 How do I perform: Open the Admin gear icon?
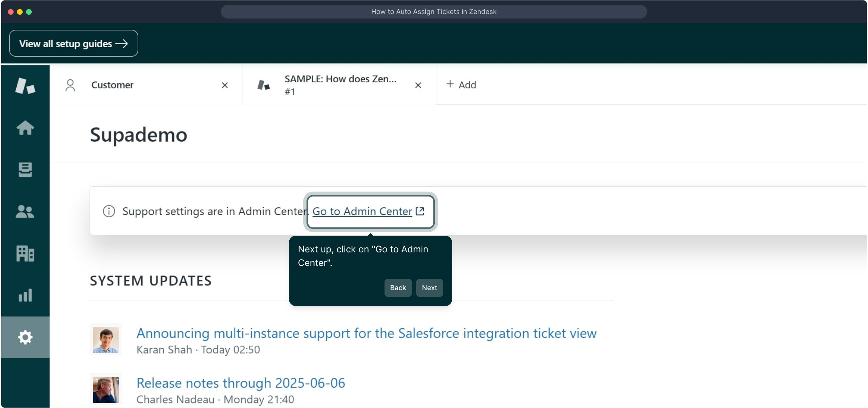tap(25, 337)
